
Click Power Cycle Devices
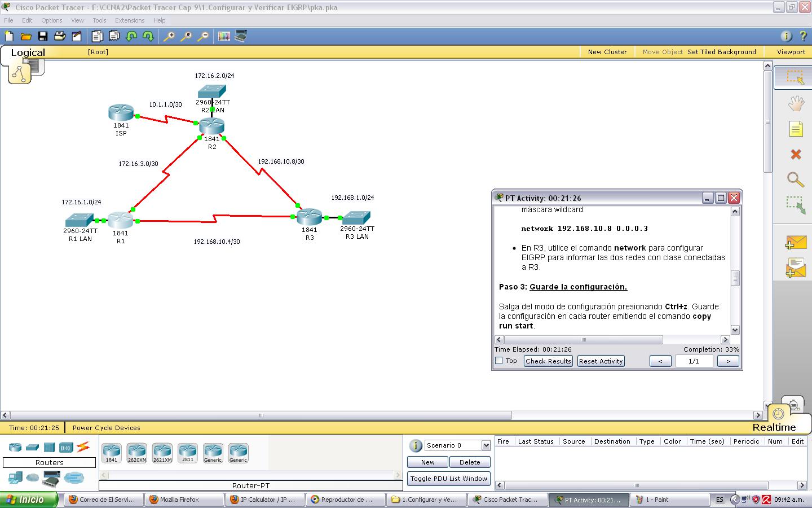coord(106,428)
